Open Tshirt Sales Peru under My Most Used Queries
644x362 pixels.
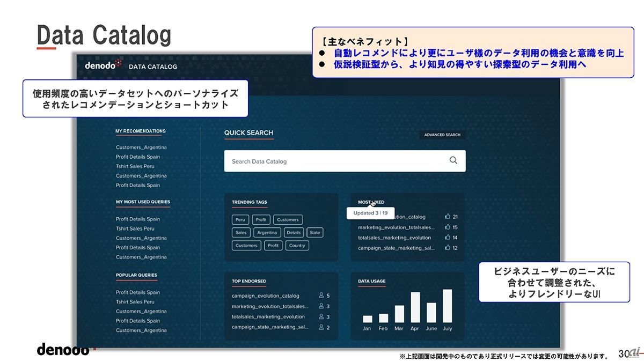click(135, 228)
